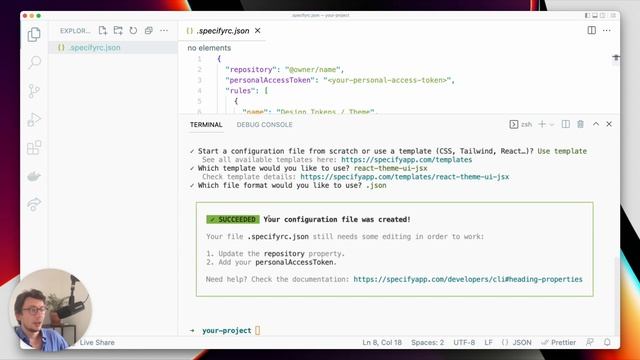Click the terminal prompt after your-project

(x=258, y=331)
